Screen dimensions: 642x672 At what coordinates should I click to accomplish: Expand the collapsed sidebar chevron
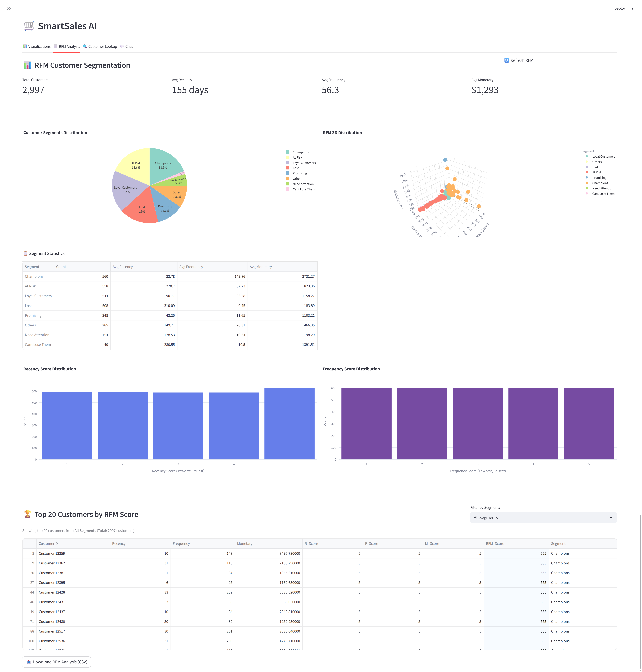pyautogui.click(x=9, y=8)
